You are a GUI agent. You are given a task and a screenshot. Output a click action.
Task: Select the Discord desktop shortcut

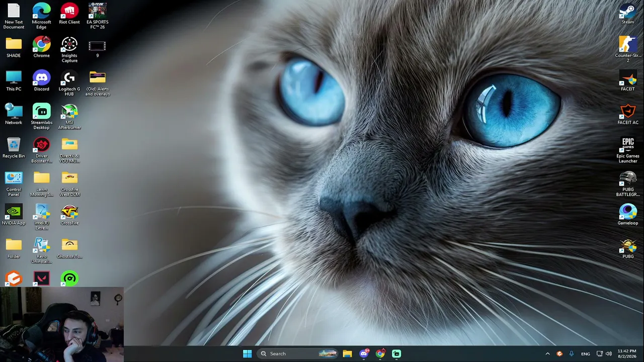click(41, 81)
